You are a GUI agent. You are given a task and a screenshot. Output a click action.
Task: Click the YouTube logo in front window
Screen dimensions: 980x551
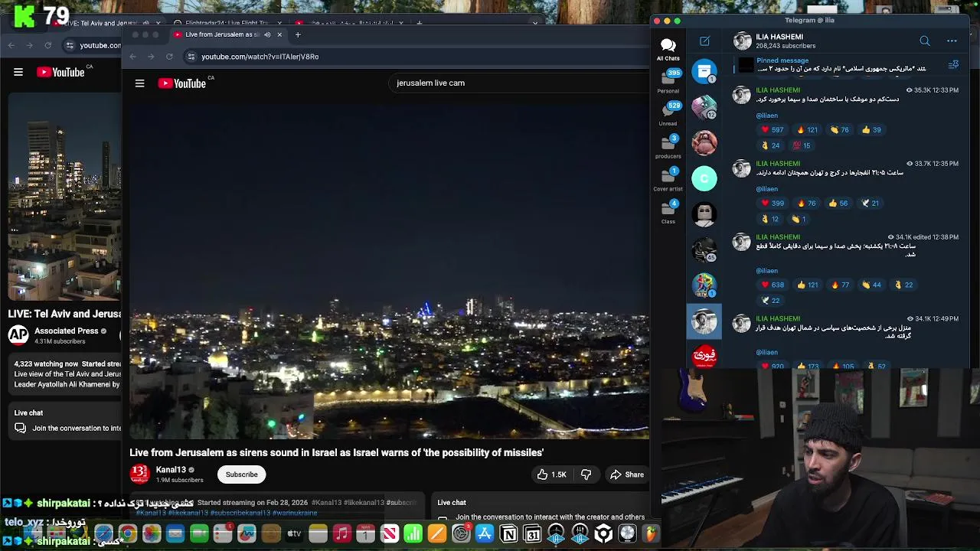(x=182, y=83)
